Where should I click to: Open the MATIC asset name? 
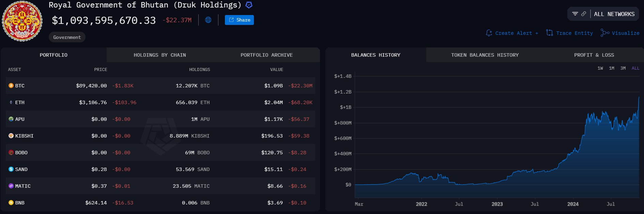point(23,186)
